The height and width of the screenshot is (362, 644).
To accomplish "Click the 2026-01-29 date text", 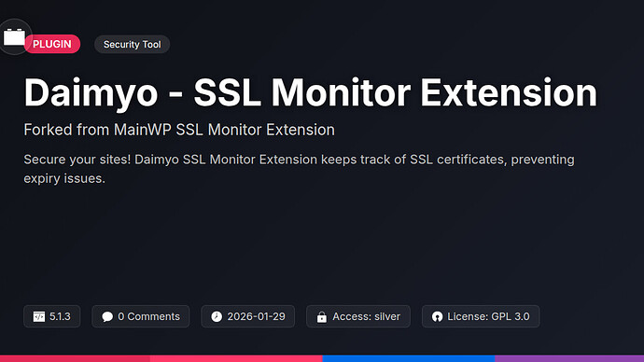I will [x=256, y=316].
